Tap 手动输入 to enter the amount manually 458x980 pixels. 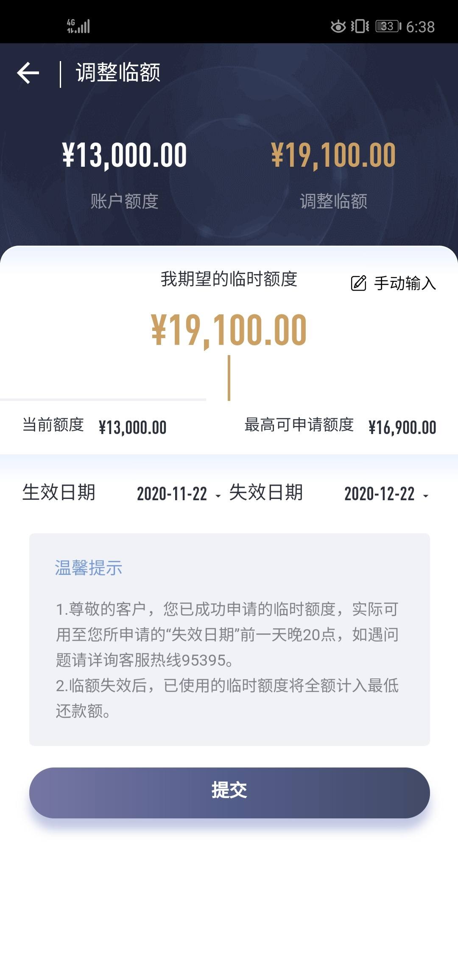[405, 283]
